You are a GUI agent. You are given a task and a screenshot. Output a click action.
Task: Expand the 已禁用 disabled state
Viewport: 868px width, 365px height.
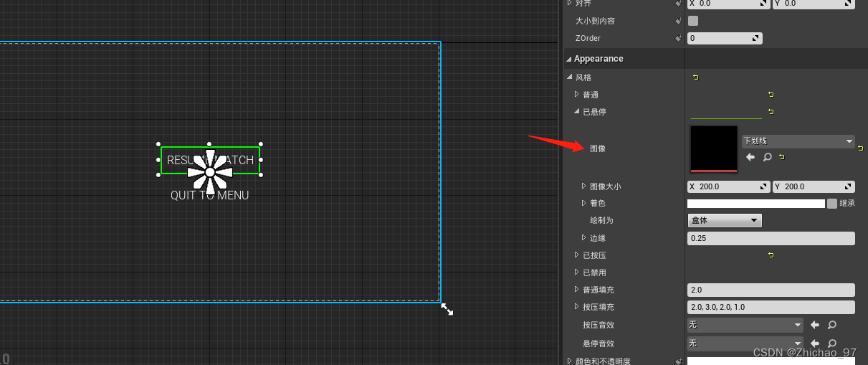pos(576,272)
